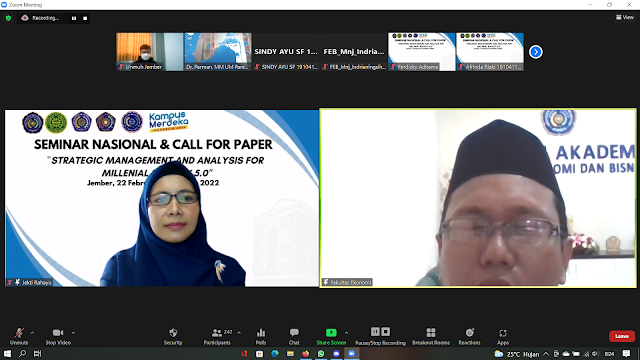
Task: Switch to Firefox on the taskbar
Action: click(305, 354)
